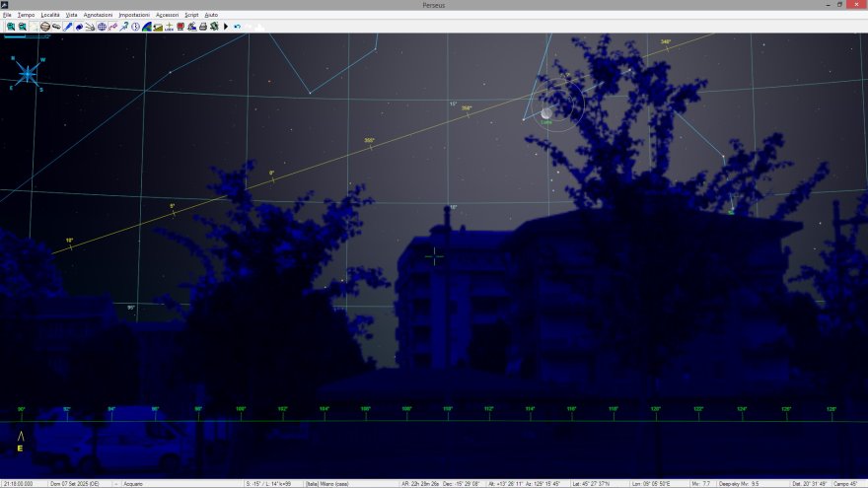Expand the Impostazioni menu
Screen dimensions: 868x488
click(134, 16)
